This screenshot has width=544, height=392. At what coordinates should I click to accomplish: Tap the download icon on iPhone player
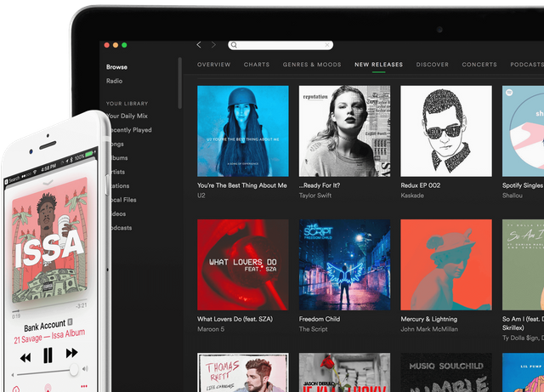tap(16, 389)
